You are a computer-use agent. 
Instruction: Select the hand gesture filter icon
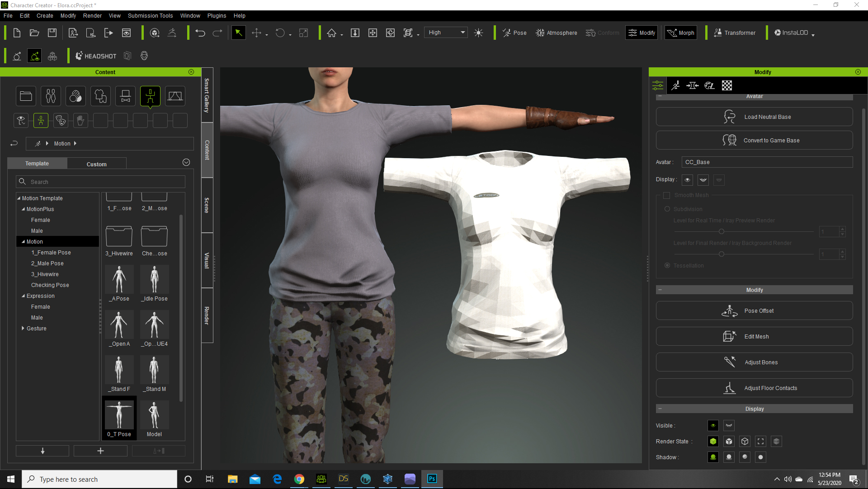[x=80, y=120]
